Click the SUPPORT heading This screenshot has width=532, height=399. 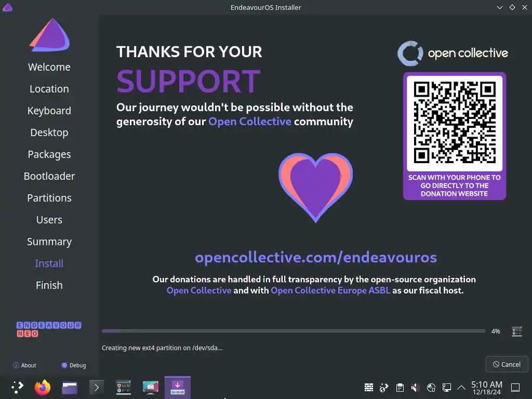click(189, 81)
